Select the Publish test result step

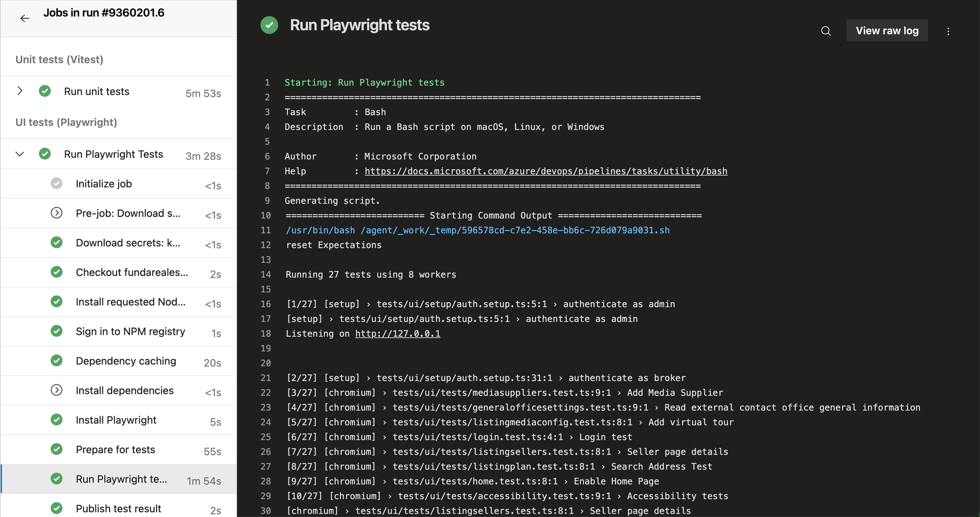point(118,509)
